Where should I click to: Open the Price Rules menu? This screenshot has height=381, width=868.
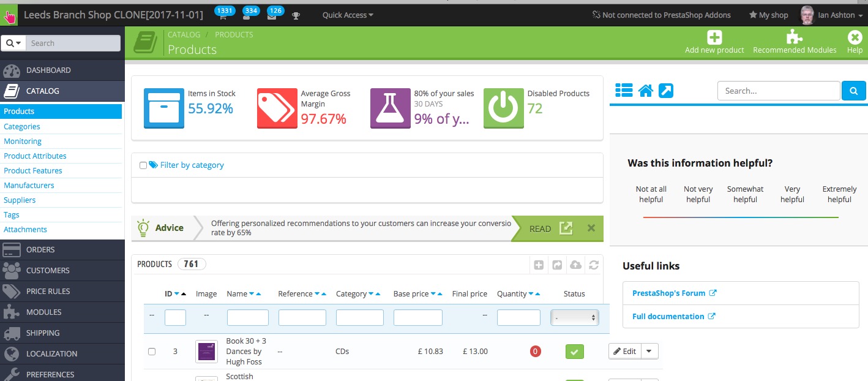point(62,292)
